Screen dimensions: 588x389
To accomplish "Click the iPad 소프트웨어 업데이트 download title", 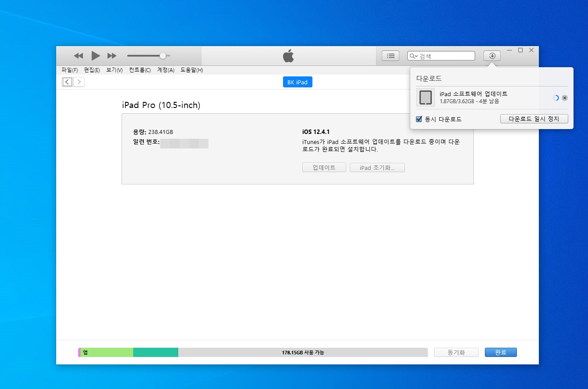I will [473, 94].
